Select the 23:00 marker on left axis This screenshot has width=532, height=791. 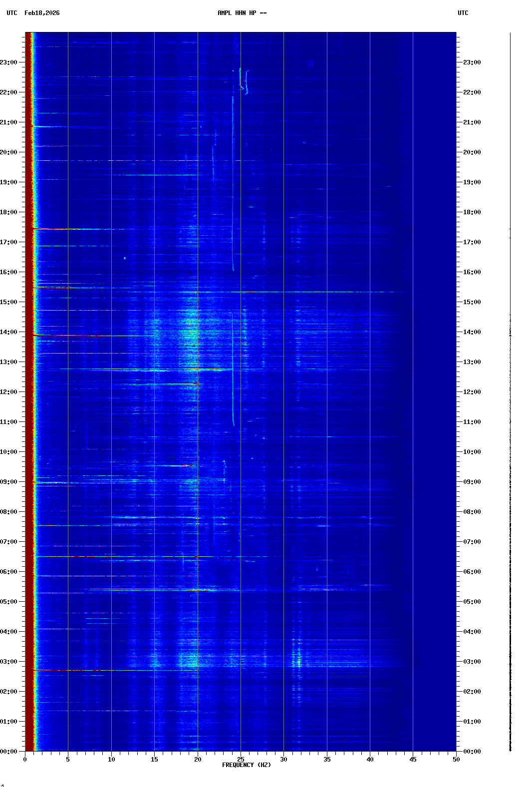click(x=9, y=62)
